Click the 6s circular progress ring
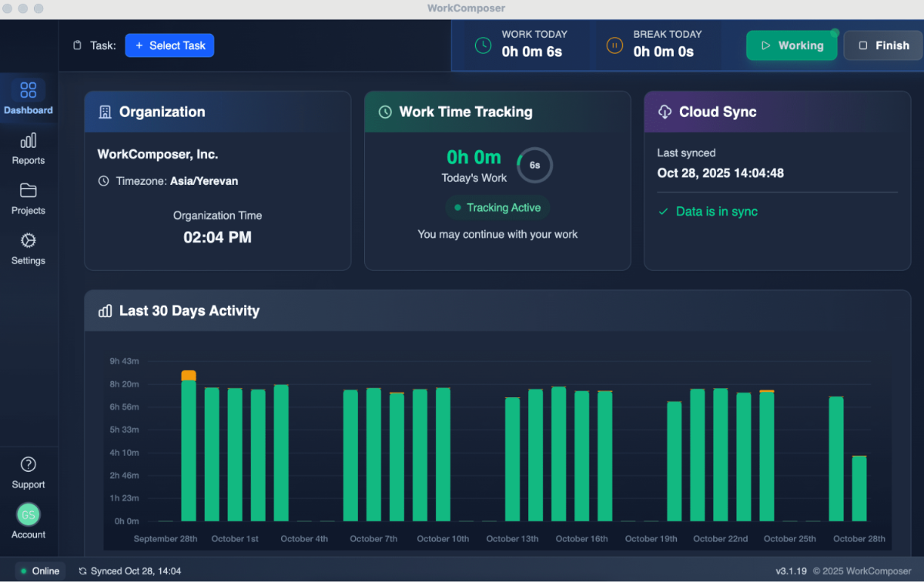This screenshot has height=582, width=924. (534, 165)
